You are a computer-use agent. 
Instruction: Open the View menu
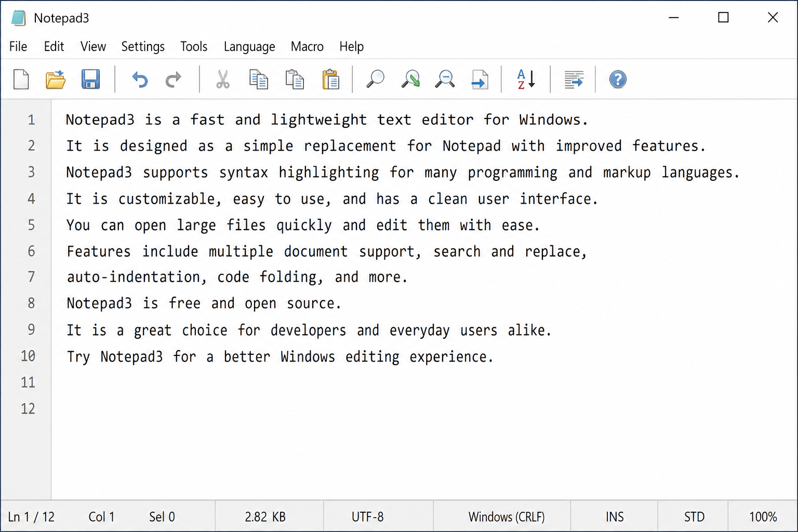[x=93, y=47]
